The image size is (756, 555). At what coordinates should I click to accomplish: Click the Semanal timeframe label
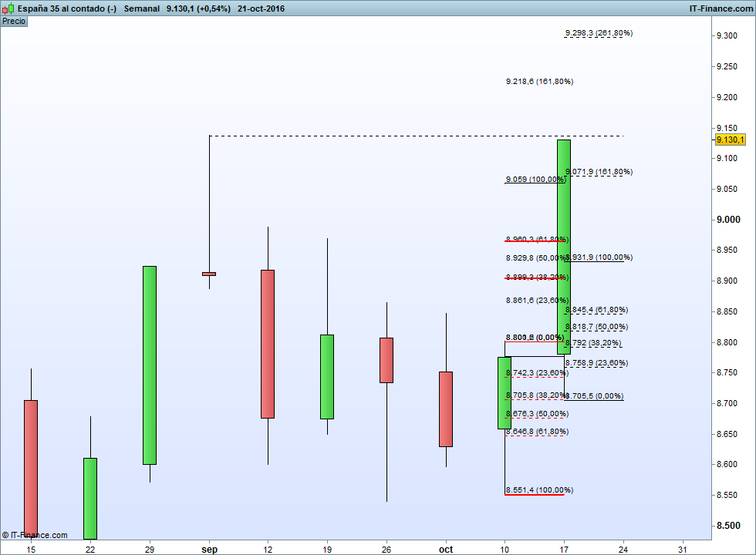[142, 8]
